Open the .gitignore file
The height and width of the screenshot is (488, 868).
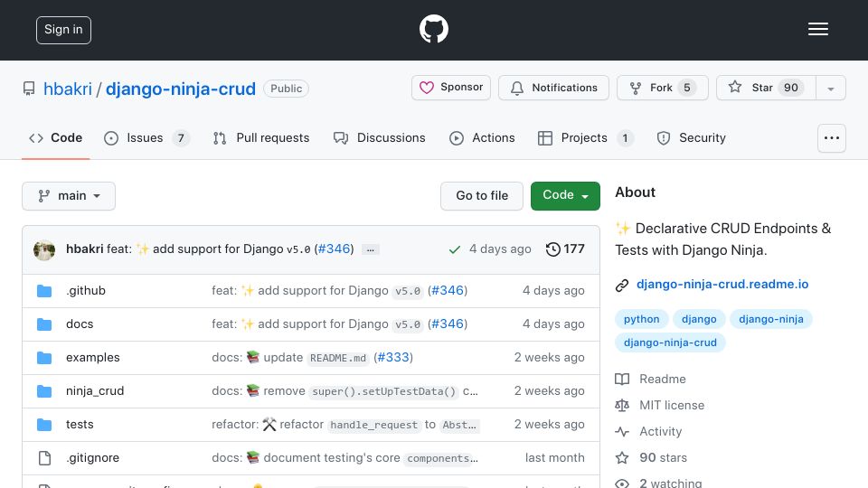[x=92, y=457]
